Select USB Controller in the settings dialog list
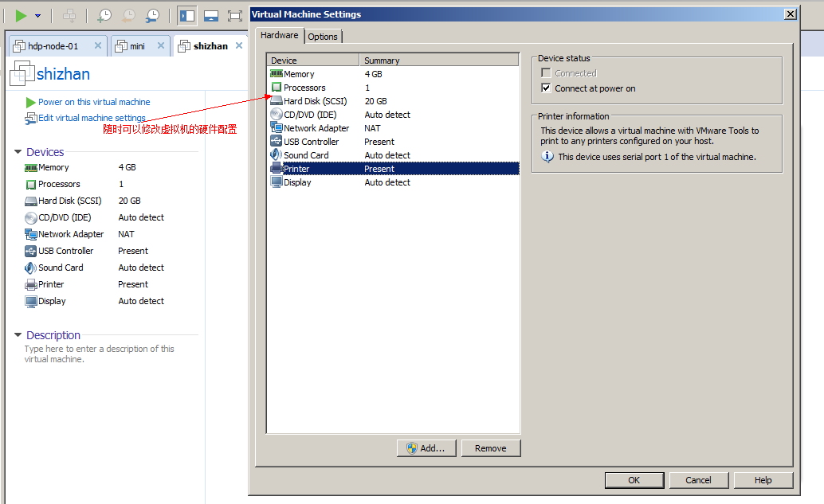824x504 pixels. tap(394, 142)
